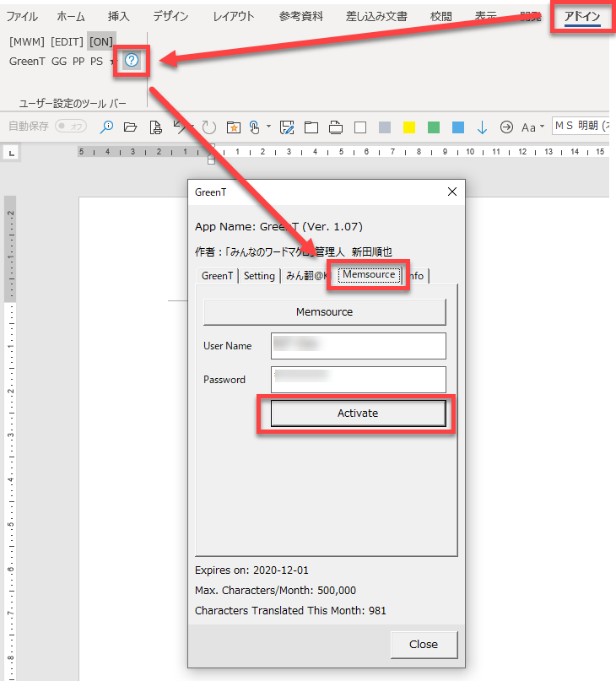Click the GreenT help question-mark icon
The image size is (616, 681).
coord(132,61)
